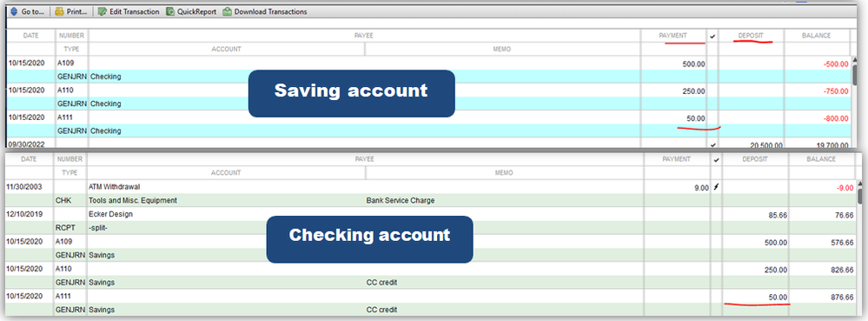Click CC credit memo on A110 row

click(381, 283)
